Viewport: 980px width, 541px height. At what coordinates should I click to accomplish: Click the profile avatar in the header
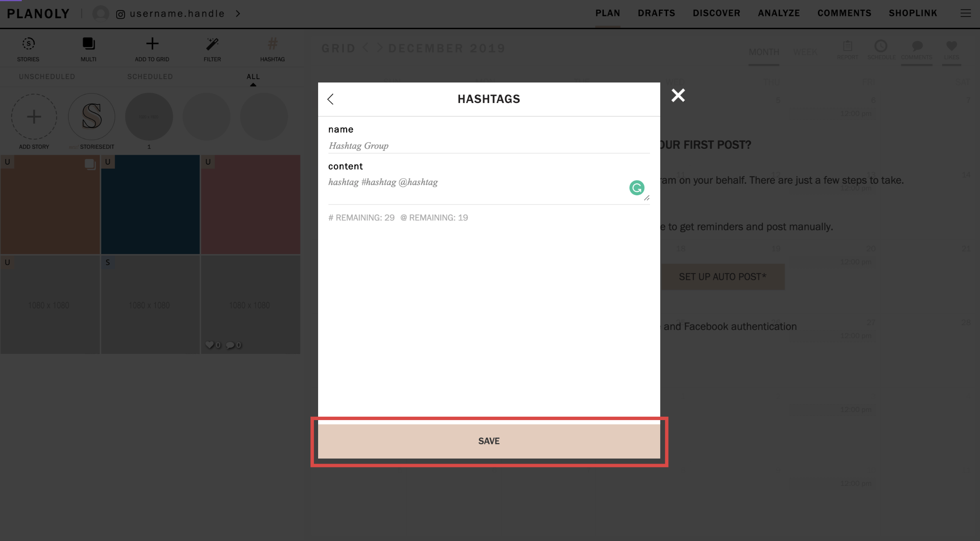pos(100,14)
